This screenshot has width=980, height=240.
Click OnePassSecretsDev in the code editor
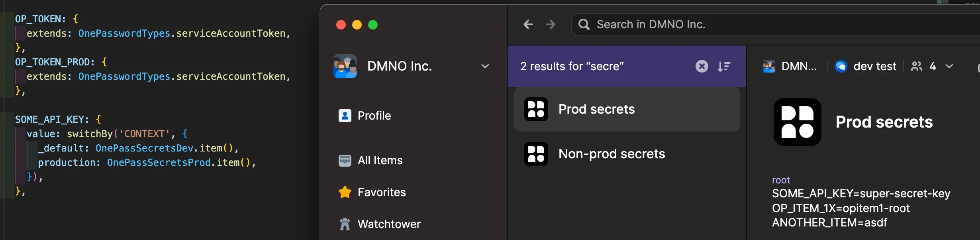click(145, 148)
